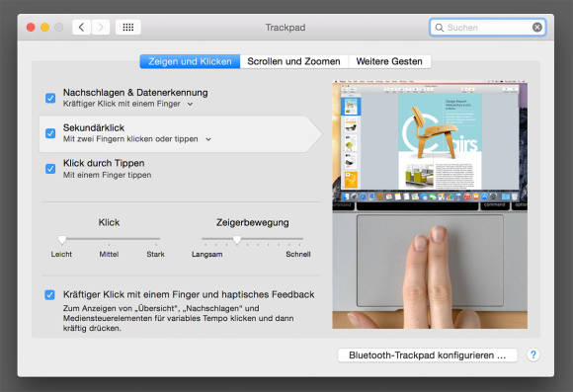The width and height of the screenshot is (573, 392).
Task: Open the Kräftiger Klick mit einem Finger dropdown
Action: pyautogui.click(x=127, y=104)
